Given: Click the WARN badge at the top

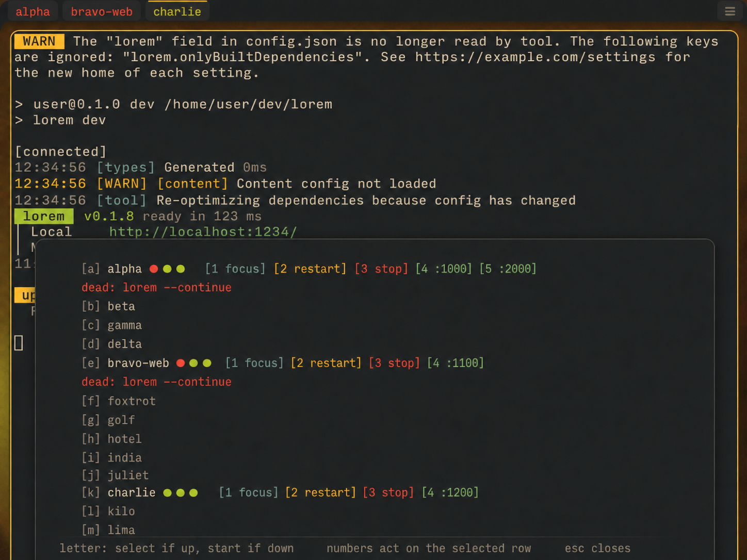Looking at the screenshot, I should click(x=39, y=41).
